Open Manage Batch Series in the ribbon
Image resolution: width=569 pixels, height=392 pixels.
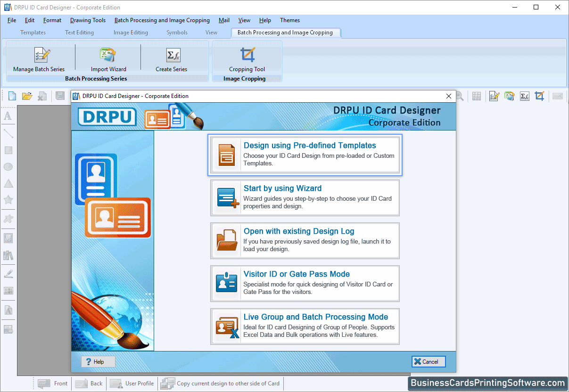[39, 59]
